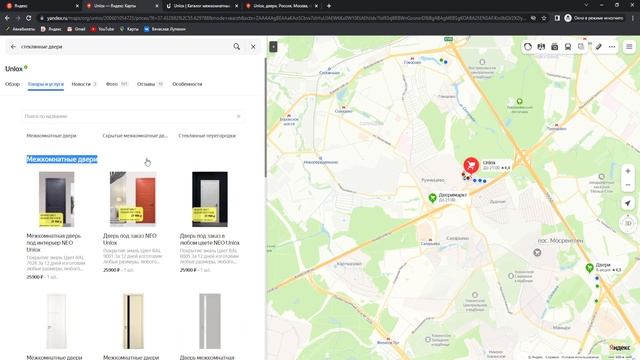Open the incognito mode indicator

594,18
